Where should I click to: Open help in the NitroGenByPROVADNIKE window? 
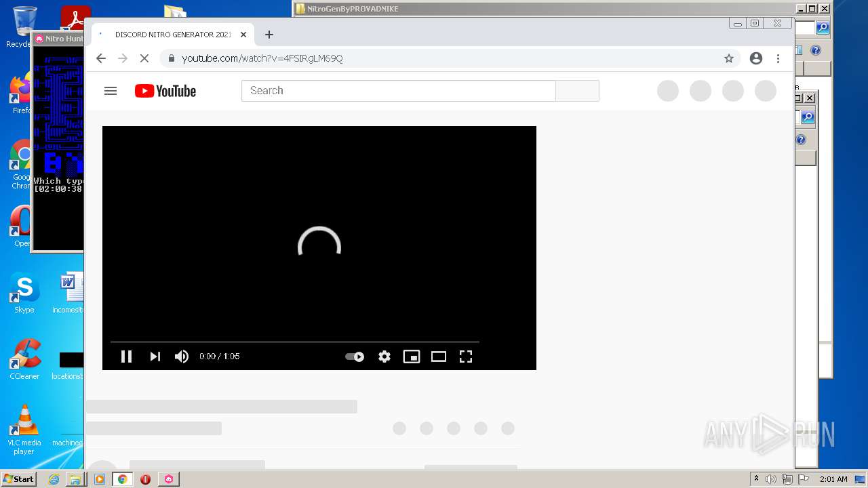coord(816,50)
